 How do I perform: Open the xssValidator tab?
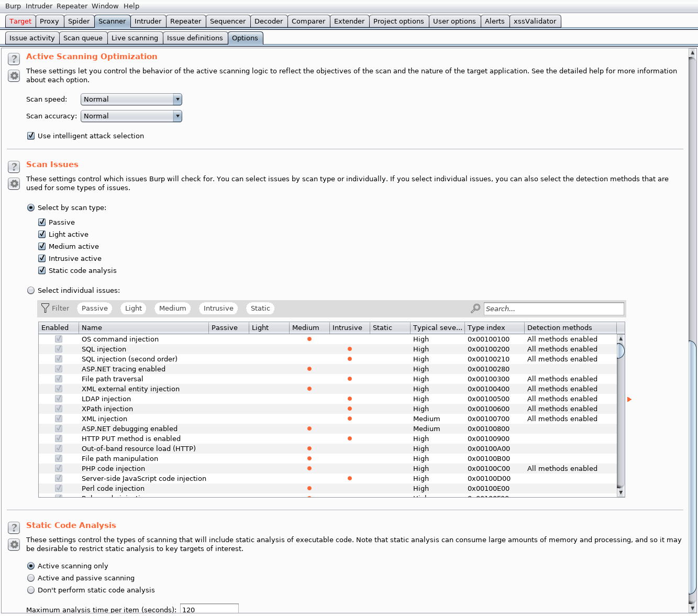[535, 21]
